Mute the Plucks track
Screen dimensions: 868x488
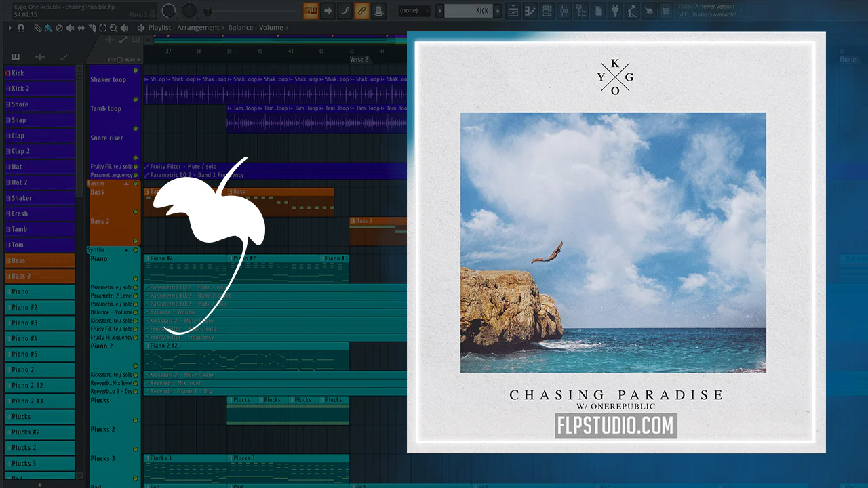136,420
